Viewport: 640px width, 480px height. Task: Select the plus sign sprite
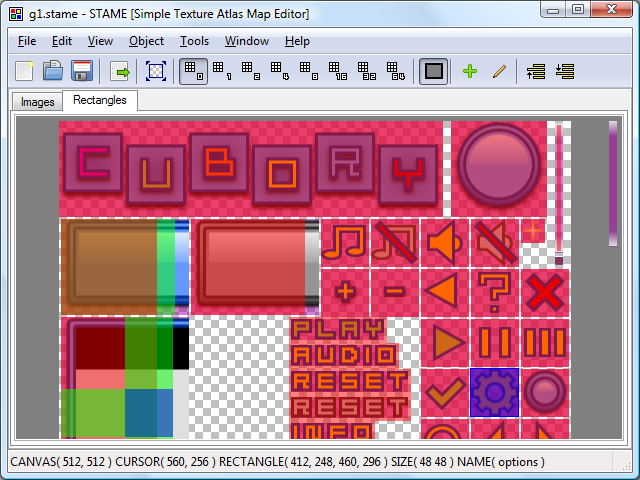[x=345, y=293]
